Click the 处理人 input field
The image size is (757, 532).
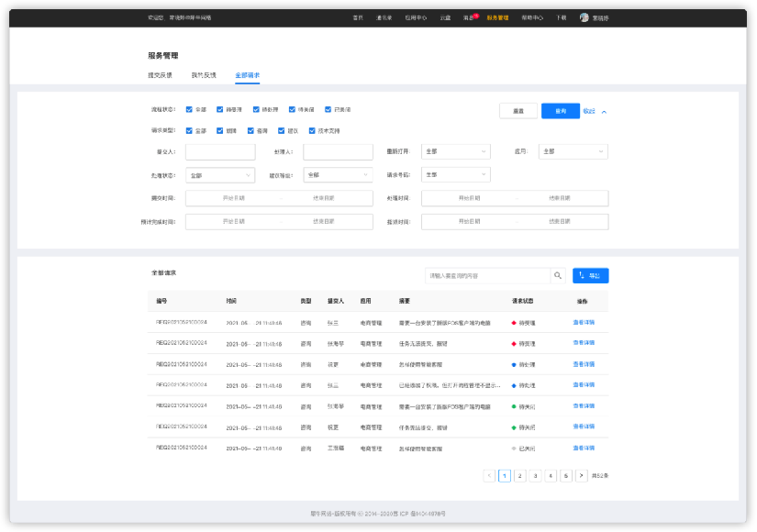click(x=338, y=152)
